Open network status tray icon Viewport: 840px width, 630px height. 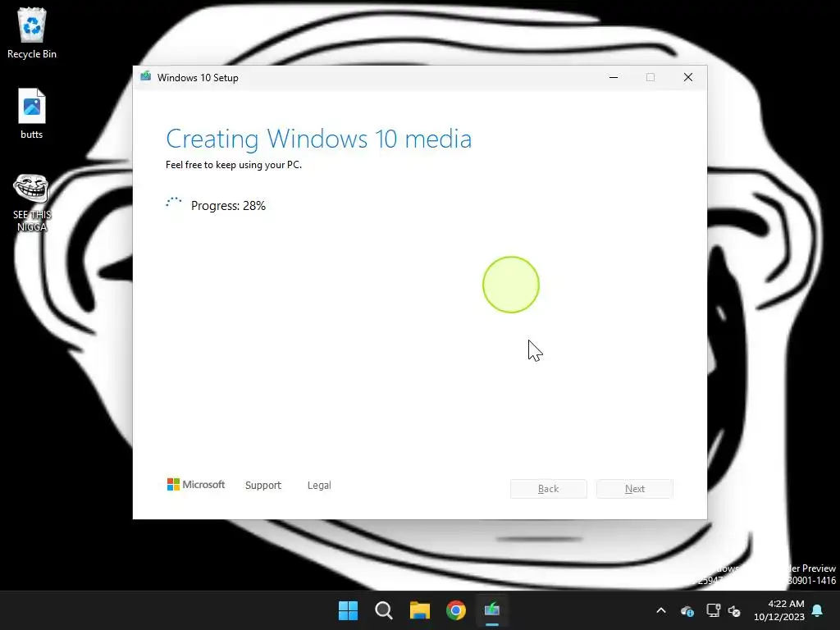click(713, 610)
